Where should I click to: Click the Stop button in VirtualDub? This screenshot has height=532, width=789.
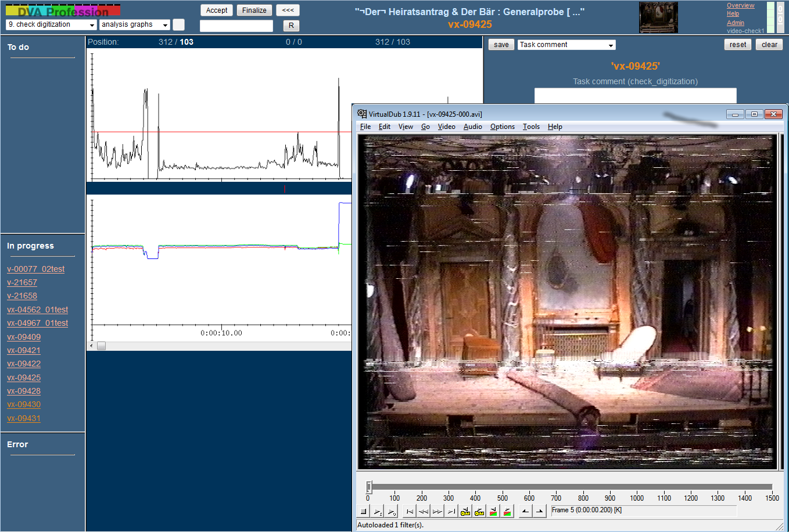tap(363, 511)
